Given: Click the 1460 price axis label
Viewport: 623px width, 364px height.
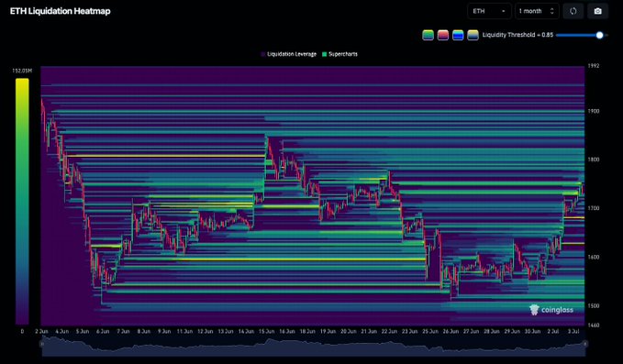Looking at the screenshot, I should [594, 325].
